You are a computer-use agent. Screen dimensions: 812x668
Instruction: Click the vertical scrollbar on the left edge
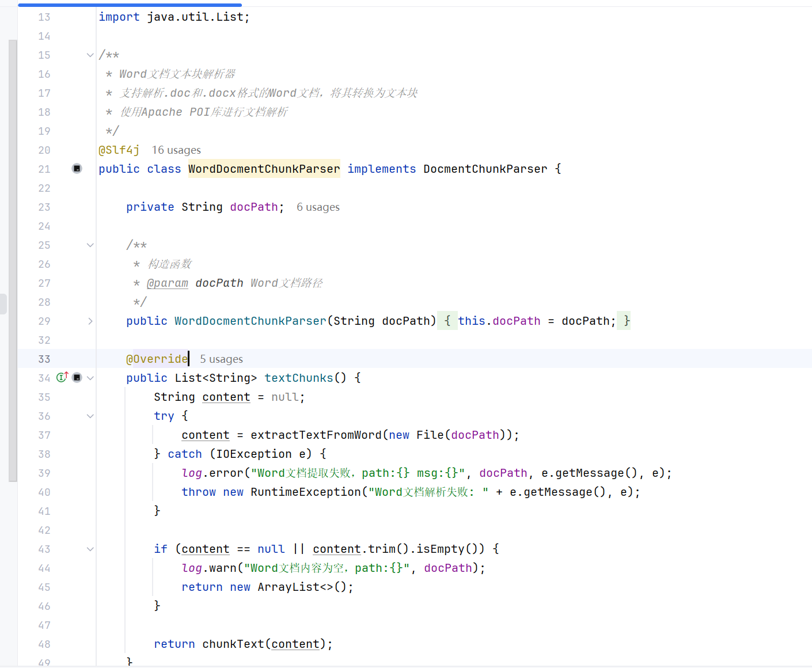point(12,259)
